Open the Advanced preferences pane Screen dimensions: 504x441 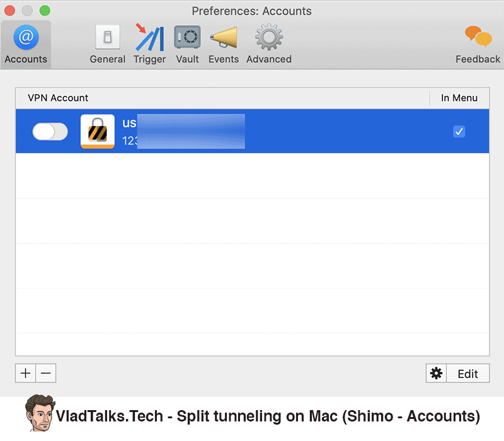[x=269, y=44]
